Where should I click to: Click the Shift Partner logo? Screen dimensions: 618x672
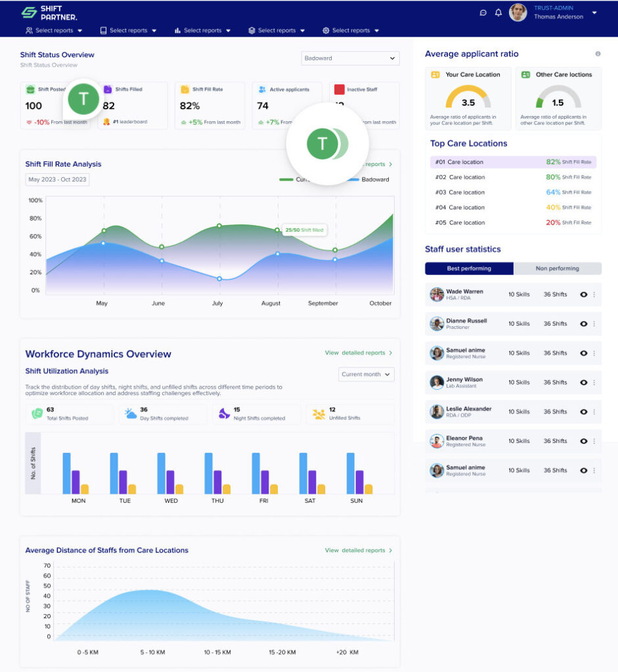(48, 12)
